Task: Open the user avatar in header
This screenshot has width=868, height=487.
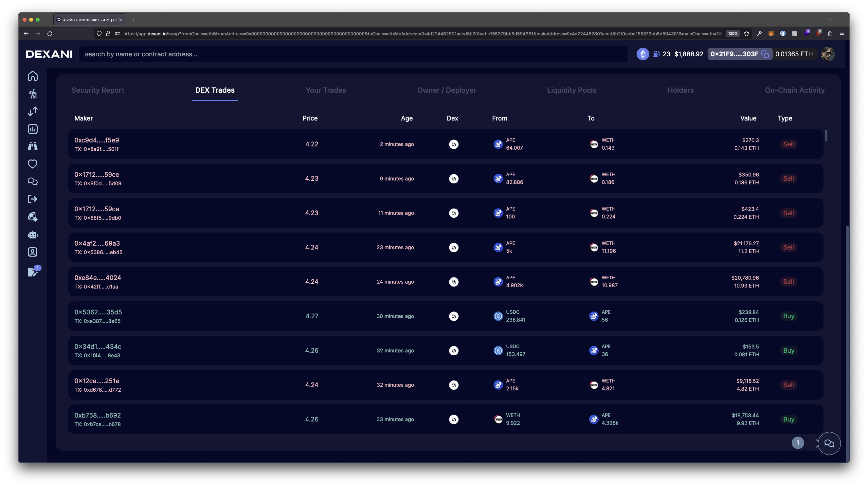Action: click(x=828, y=54)
